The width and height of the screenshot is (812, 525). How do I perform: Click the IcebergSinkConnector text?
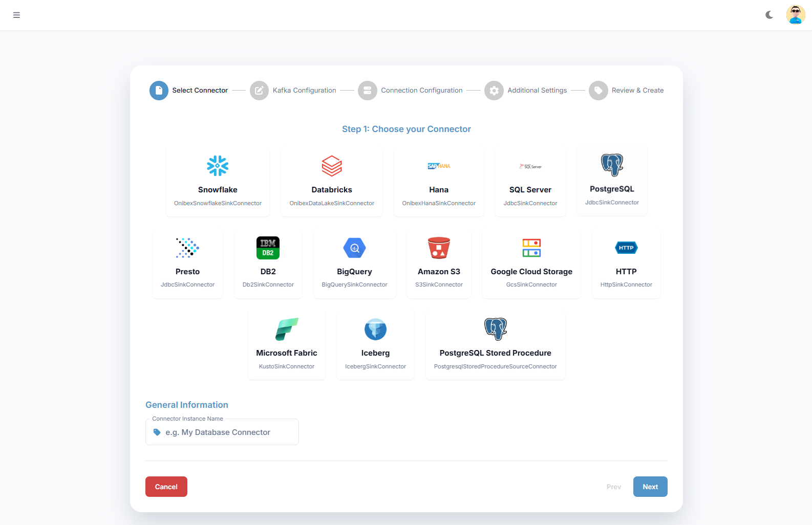pyautogui.click(x=375, y=366)
